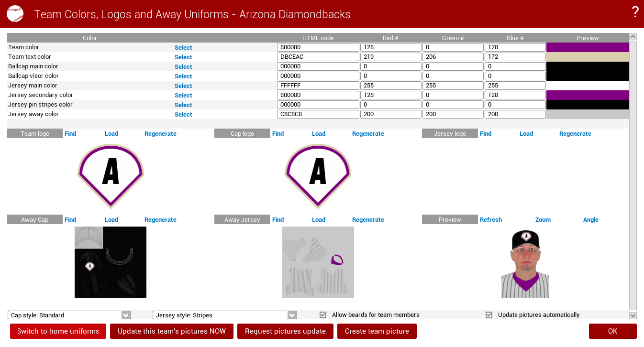Screen dimensions: 644x347
Task: Click Regenerate next to Jersey logo
Action: [x=575, y=134]
